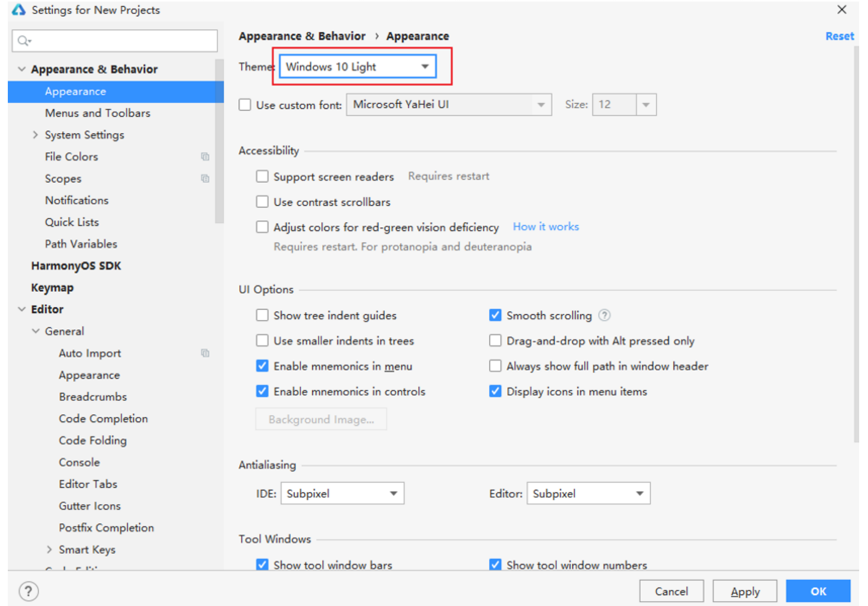Collapse the General tree node
The width and height of the screenshot is (868, 606).
pyautogui.click(x=35, y=331)
